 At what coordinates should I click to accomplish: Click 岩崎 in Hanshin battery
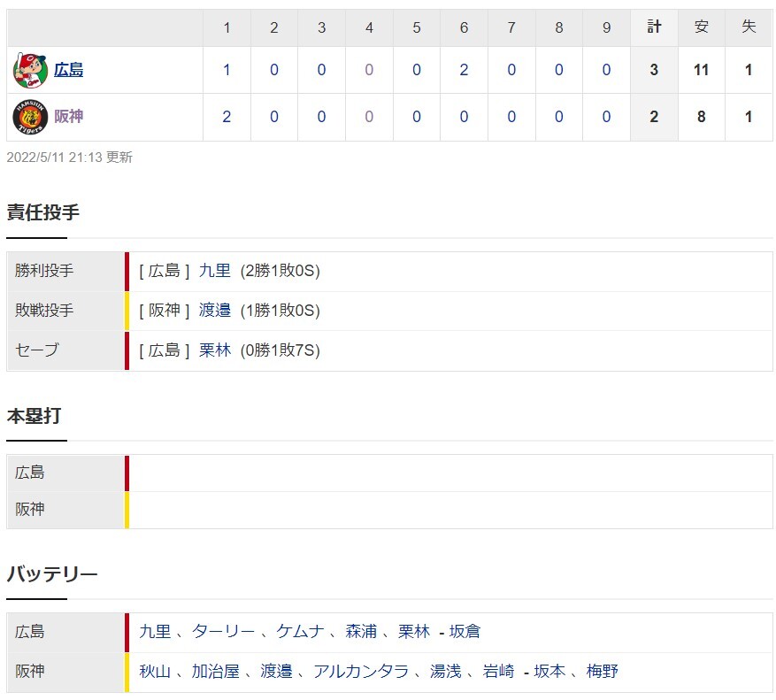[498, 672]
